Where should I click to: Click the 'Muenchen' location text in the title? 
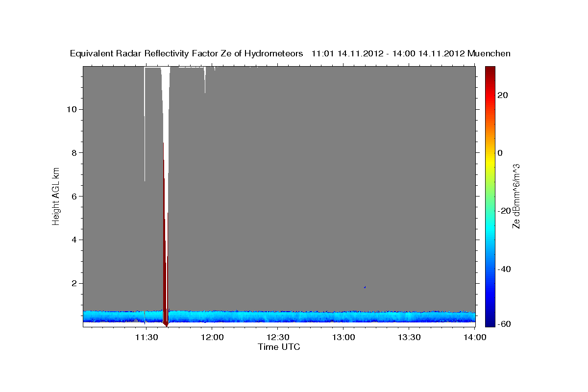pos(489,53)
